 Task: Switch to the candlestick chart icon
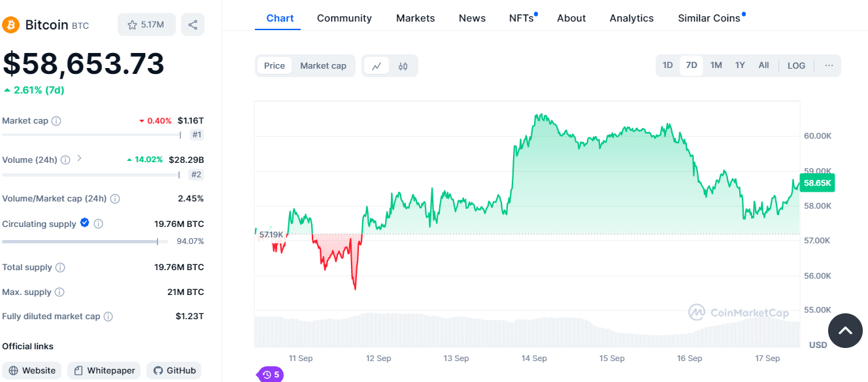(403, 66)
